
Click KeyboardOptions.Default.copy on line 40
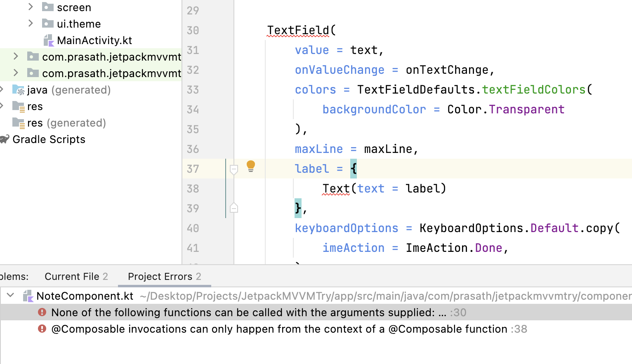(x=516, y=228)
